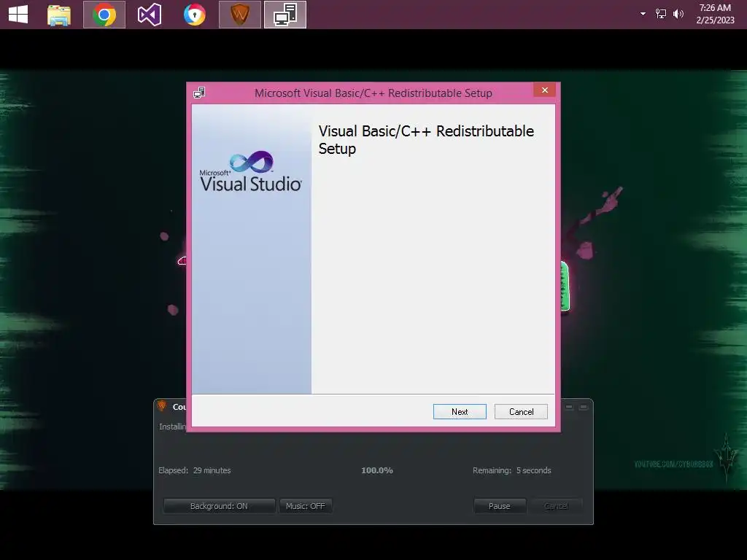
Task: Switch to orange shield installer in taskbar
Action: point(239,15)
